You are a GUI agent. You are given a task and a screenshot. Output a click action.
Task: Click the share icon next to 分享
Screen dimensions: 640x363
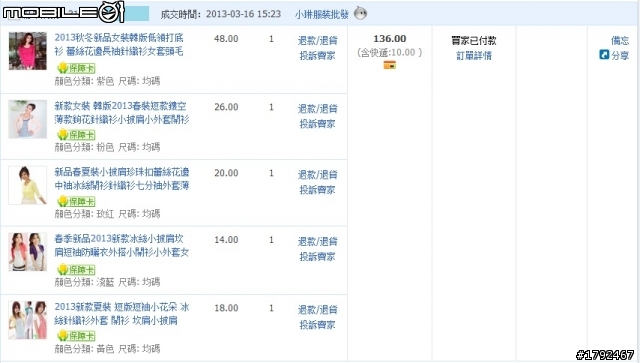(x=604, y=54)
